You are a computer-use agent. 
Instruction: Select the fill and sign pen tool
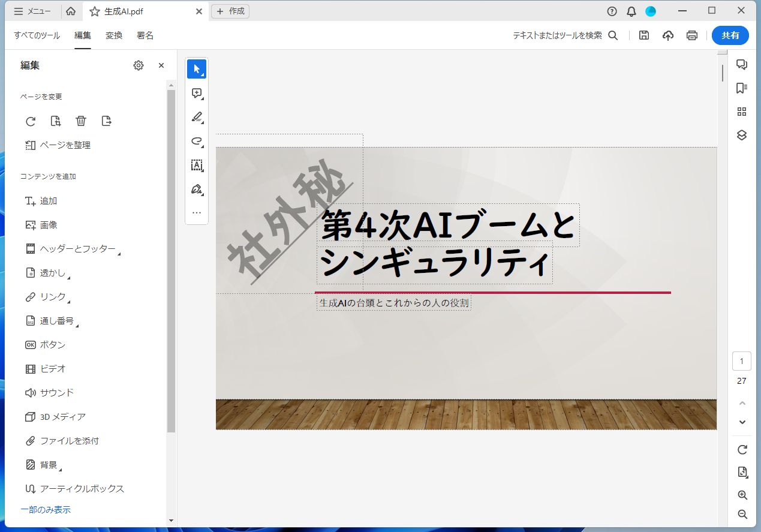[x=197, y=189]
